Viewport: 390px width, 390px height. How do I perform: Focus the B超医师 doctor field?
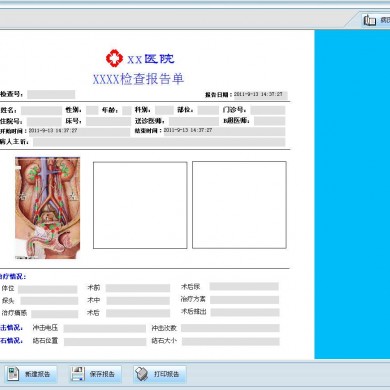pyautogui.click(x=270, y=121)
